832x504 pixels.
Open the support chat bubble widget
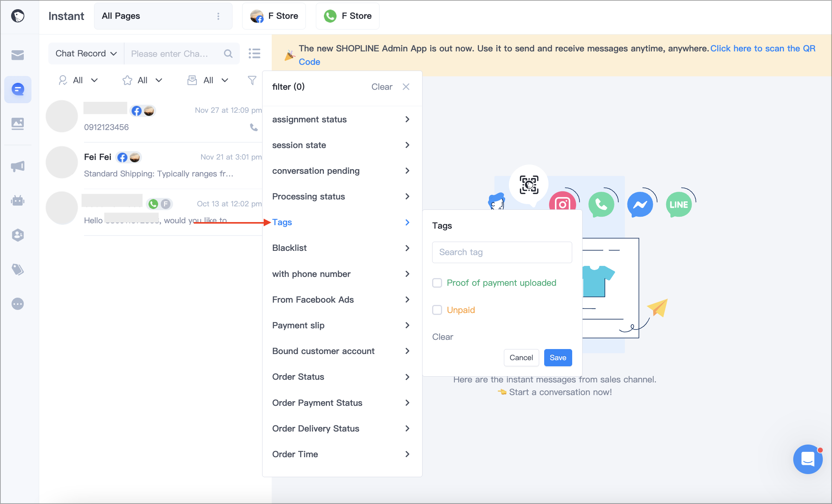[x=808, y=459]
